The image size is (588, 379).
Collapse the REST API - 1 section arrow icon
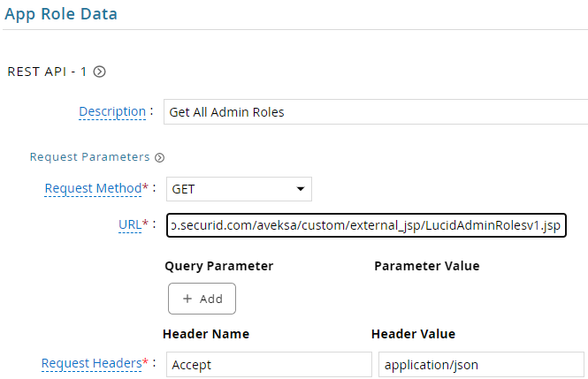[x=99, y=72]
